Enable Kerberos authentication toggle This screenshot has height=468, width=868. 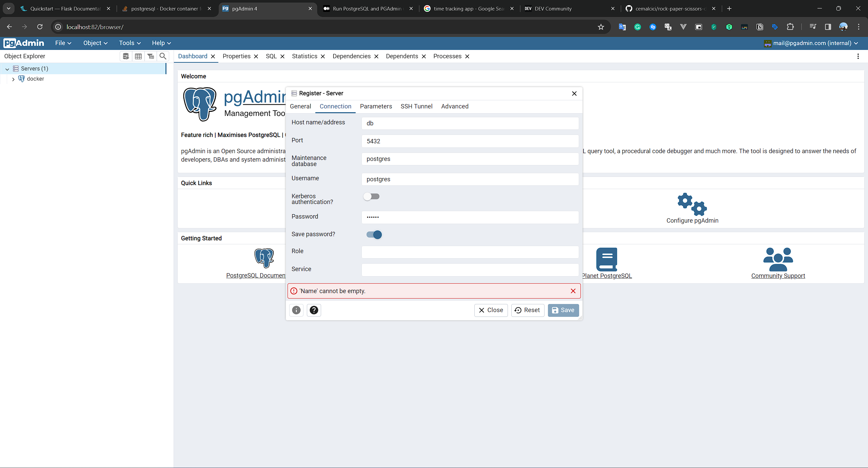pyautogui.click(x=372, y=197)
